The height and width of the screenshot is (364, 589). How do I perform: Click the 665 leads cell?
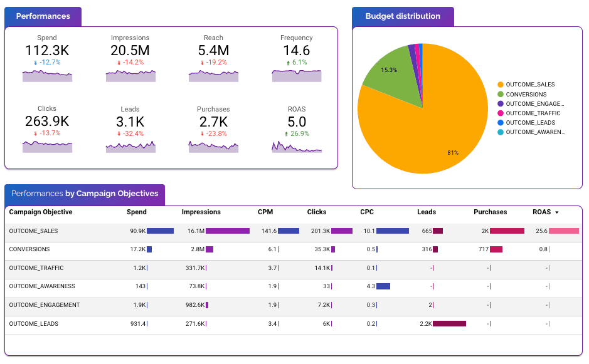(427, 231)
